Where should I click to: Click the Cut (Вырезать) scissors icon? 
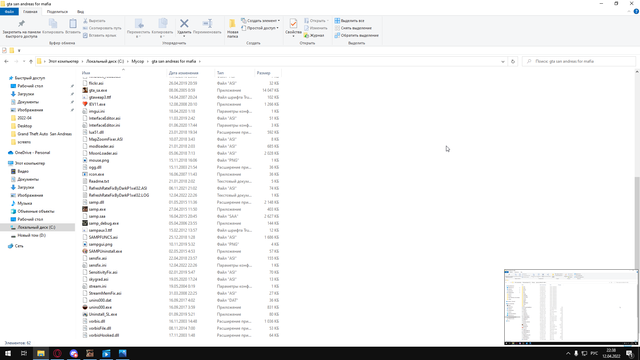[x=85, y=20]
